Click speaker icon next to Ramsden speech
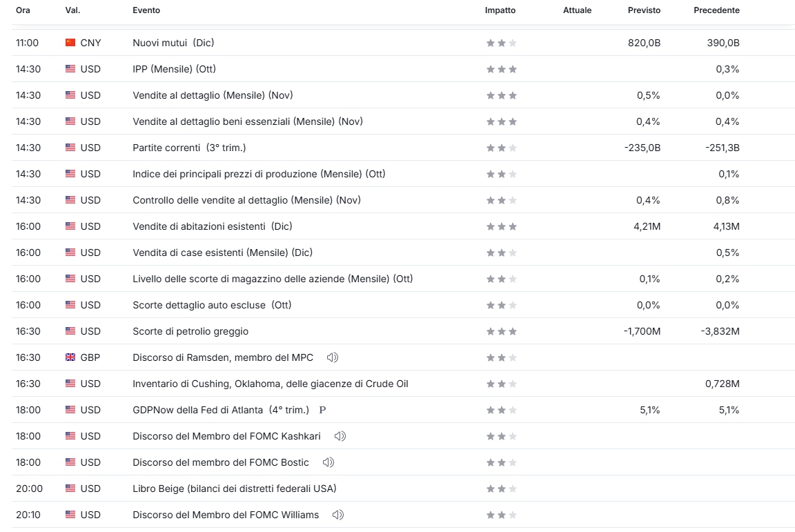The height and width of the screenshot is (532, 795). click(333, 357)
